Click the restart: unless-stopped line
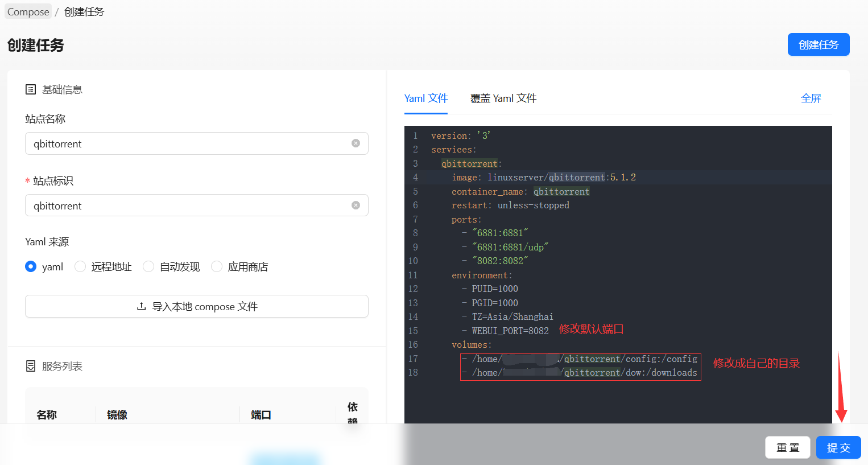Image resolution: width=868 pixels, height=465 pixels. [510, 205]
